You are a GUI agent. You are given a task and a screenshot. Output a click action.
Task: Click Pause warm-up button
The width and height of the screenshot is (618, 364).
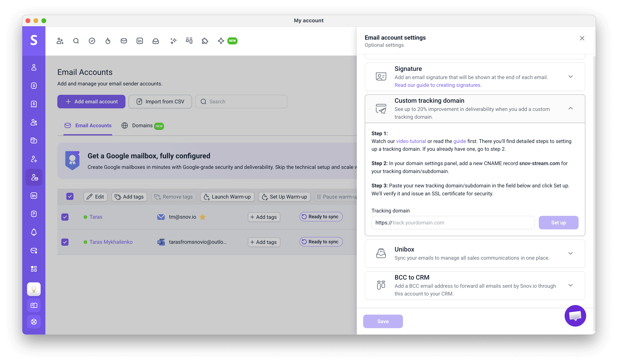(x=336, y=197)
